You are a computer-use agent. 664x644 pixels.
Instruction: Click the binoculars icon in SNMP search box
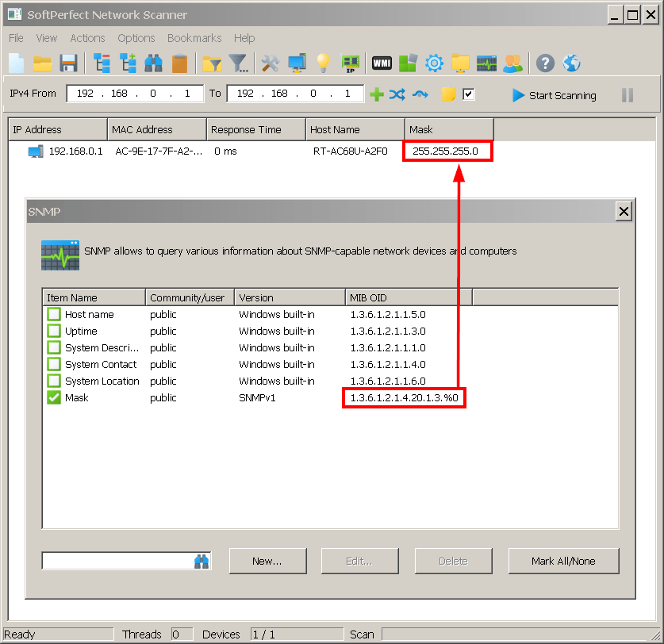click(x=202, y=562)
